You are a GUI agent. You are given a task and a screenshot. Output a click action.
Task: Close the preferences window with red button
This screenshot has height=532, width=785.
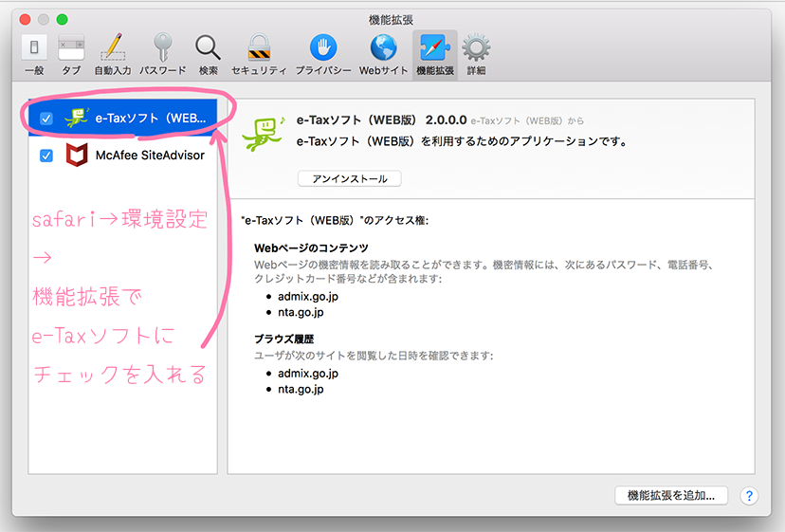(25, 20)
